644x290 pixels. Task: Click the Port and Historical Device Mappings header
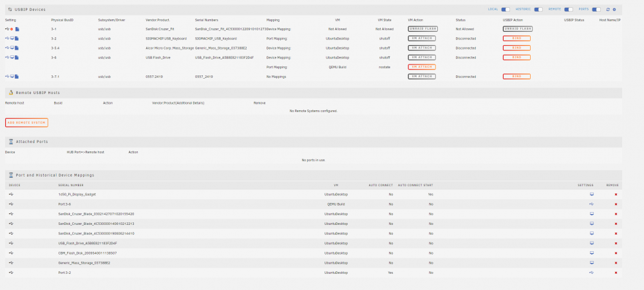[x=314, y=175]
